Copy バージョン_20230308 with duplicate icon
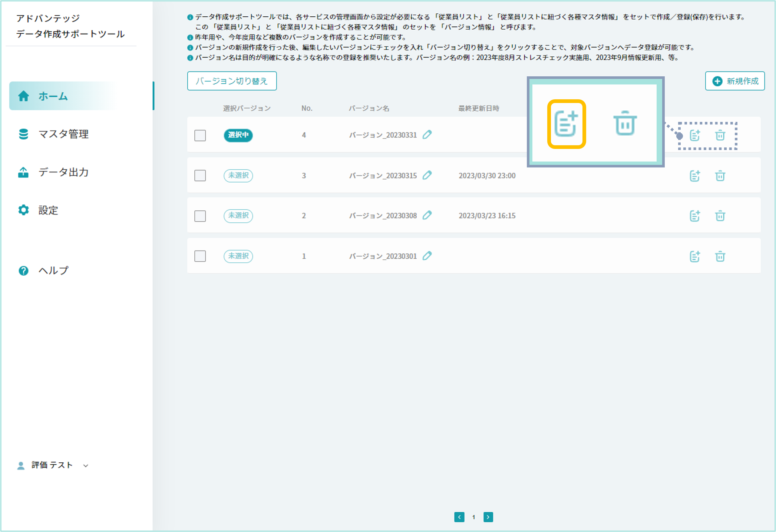776x532 pixels. (x=695, y=216)
